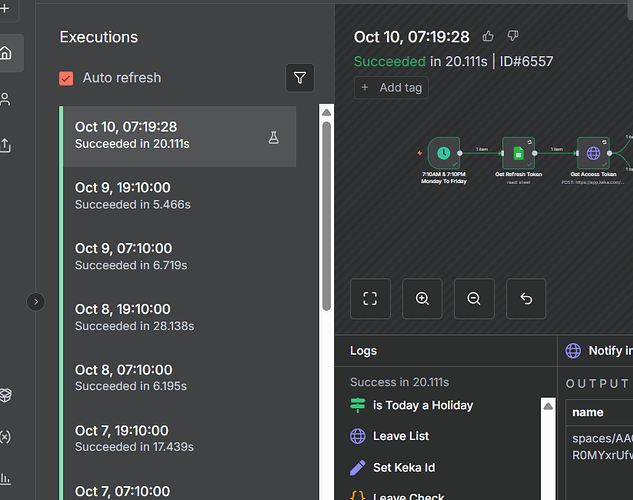Select the Set Keka Id log entry

(404, 467)
